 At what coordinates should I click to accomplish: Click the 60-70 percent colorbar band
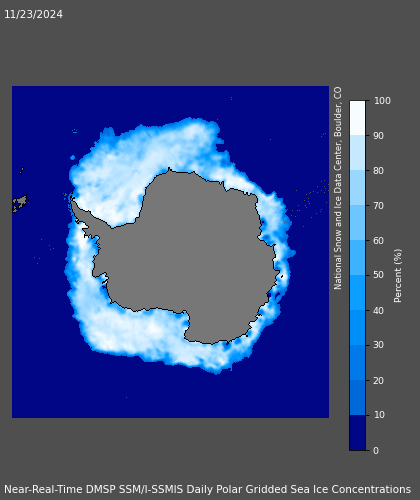tap(357, 223)
